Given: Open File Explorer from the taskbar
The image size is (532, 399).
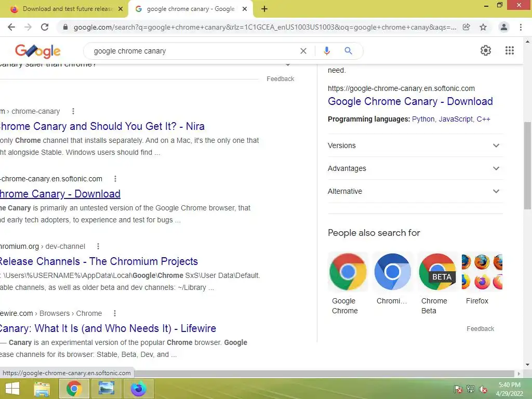Looking at the screenshot, I should click(42, 389).
